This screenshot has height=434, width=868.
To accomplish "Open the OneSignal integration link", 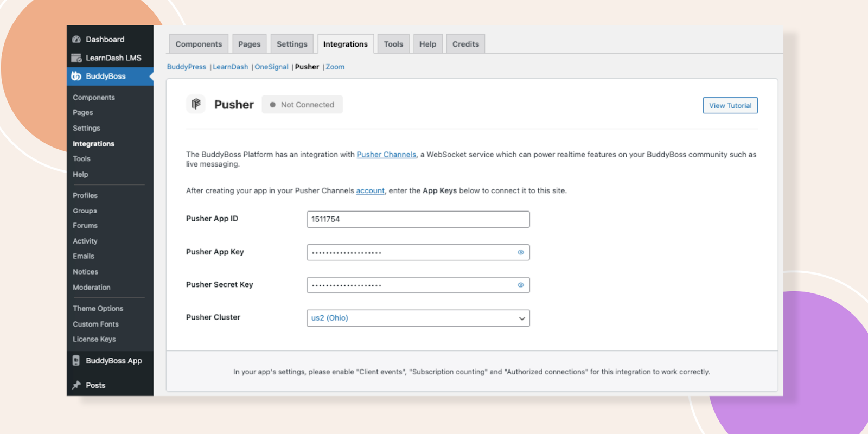I will pyautogui.click(x=272, y=67).
